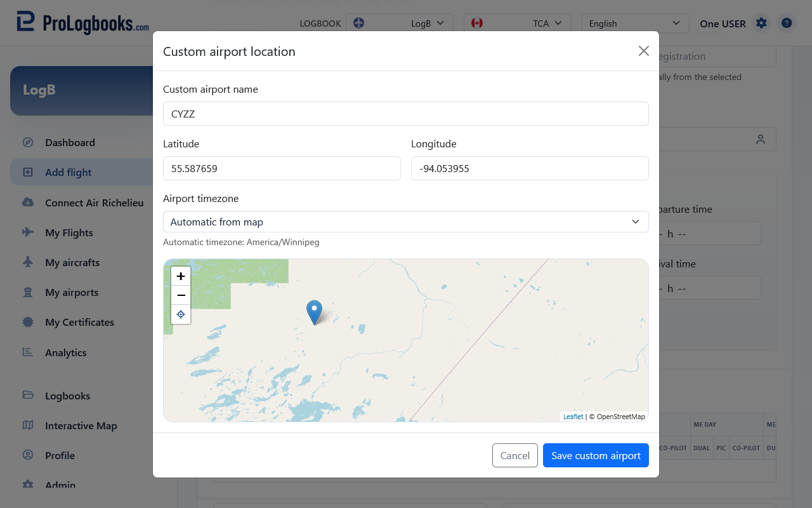The image size is (812, 508).
Task: Click the blue map pin marker
Action: point(314,312)
